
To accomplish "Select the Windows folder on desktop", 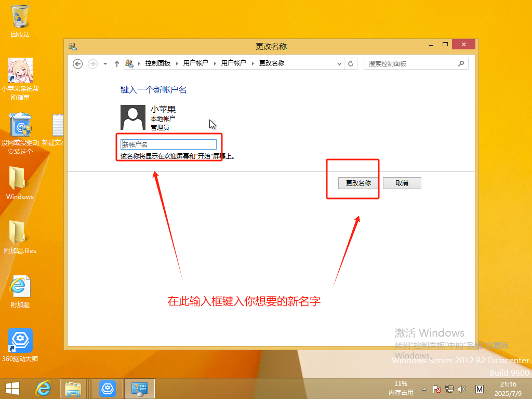I will [20, 183].
